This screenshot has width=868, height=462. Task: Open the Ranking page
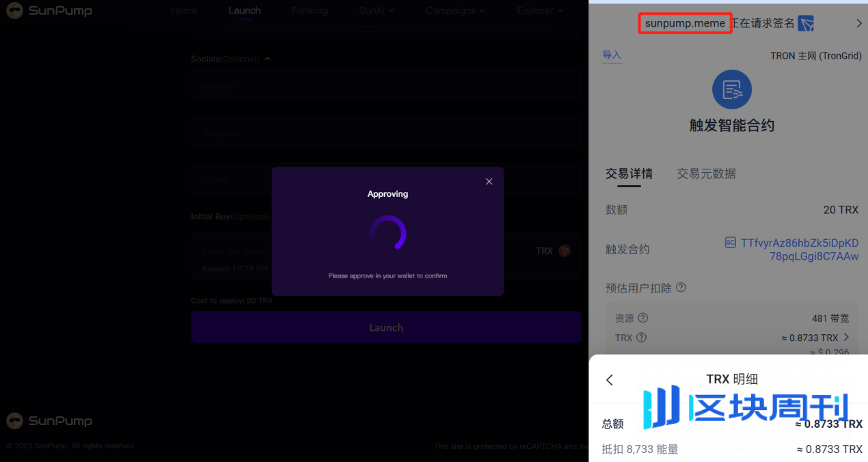pos(310,10)
